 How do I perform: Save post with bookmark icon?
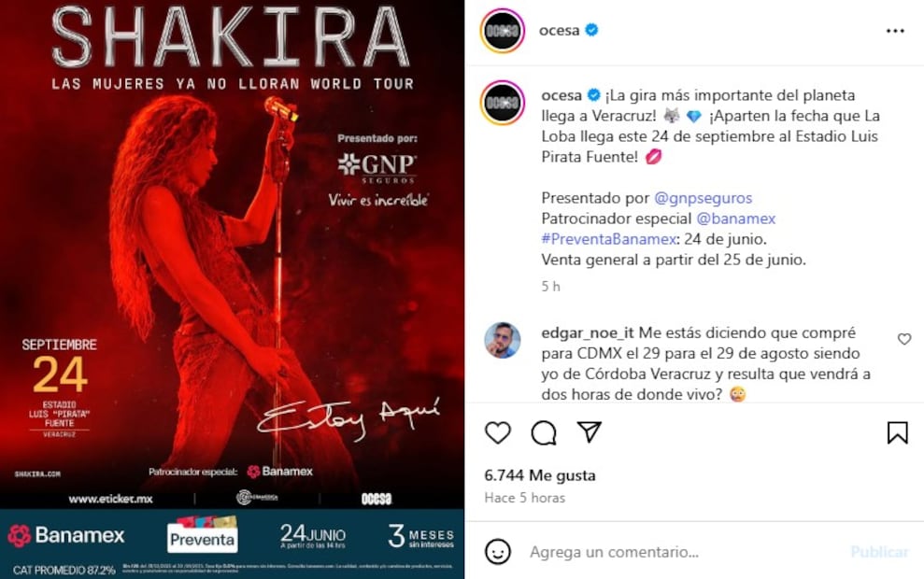click(x=898, y=432)
